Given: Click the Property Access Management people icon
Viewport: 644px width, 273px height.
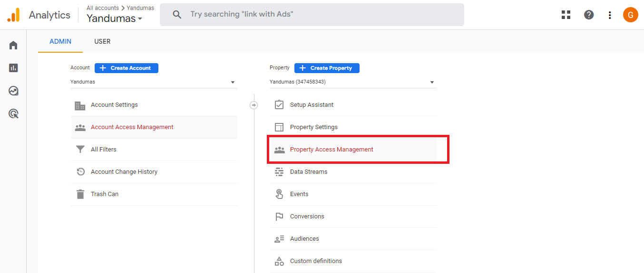Looking at the screenshot, I should 279,150.
